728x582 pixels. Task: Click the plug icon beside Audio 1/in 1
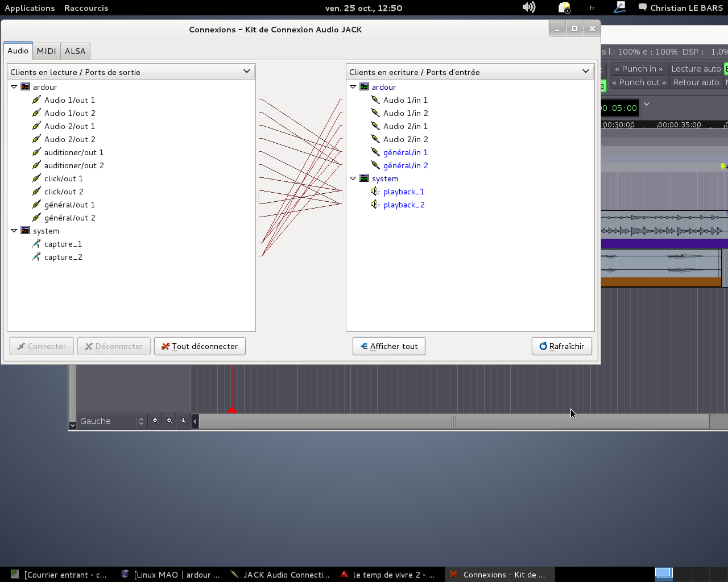(375, 100)
